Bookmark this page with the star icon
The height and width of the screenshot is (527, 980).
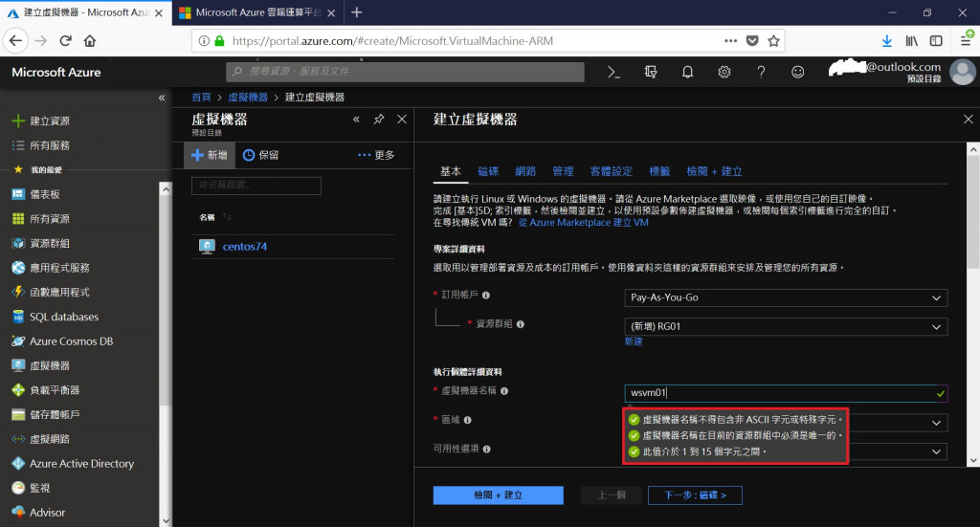(773, 41)
